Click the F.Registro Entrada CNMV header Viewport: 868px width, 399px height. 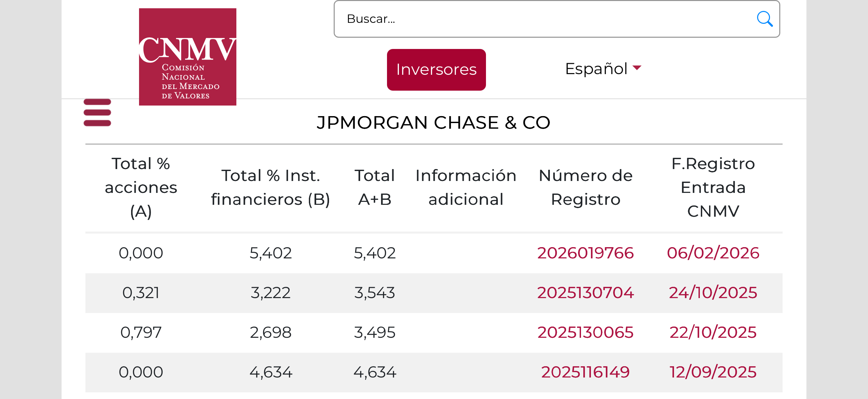point(713,187)
